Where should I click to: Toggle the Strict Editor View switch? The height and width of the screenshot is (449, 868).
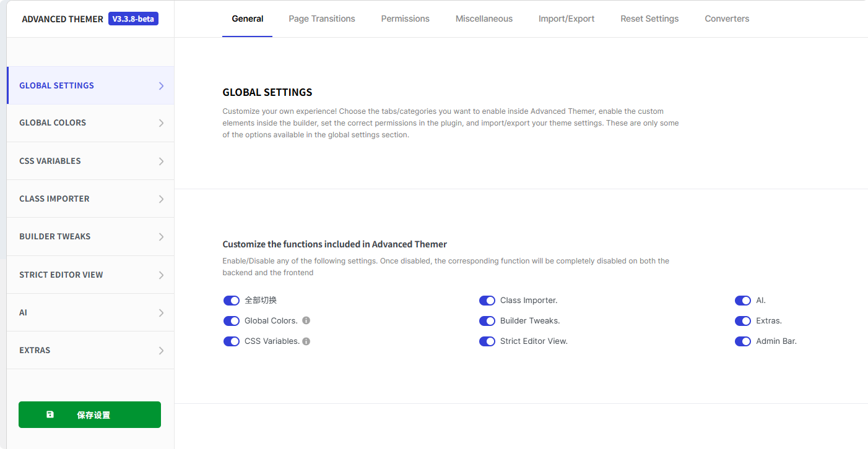coord(487,341)
